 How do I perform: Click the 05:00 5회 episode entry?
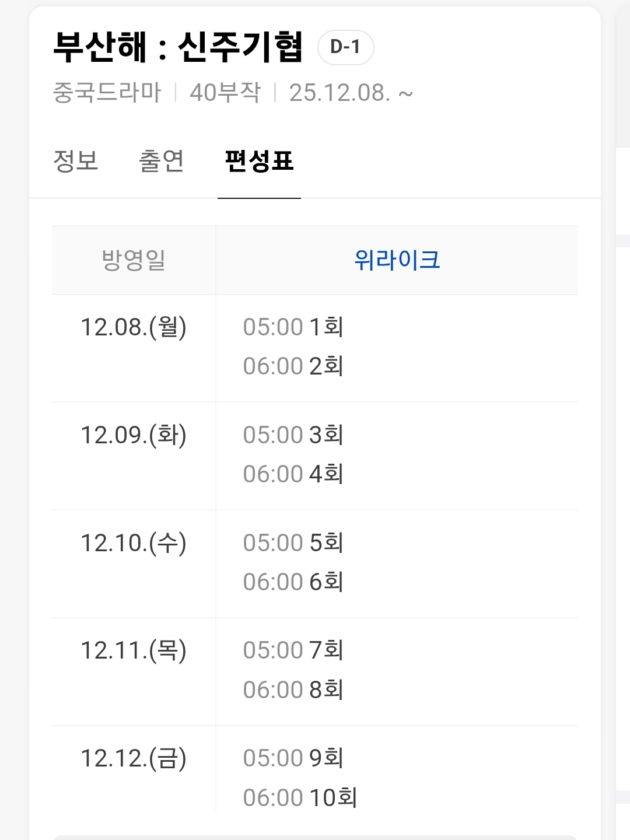tap(293, 543)
